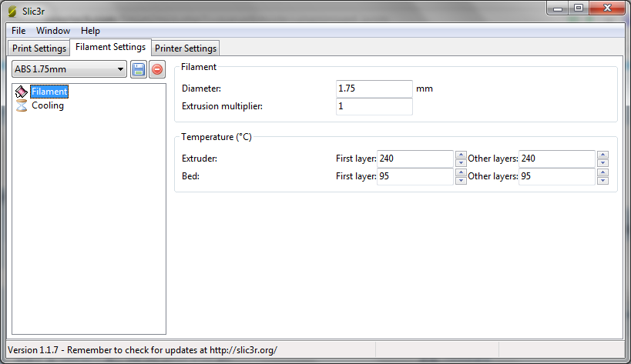Close the Slic3r window
The image size is (631, 364).
(x=607, y=8)
